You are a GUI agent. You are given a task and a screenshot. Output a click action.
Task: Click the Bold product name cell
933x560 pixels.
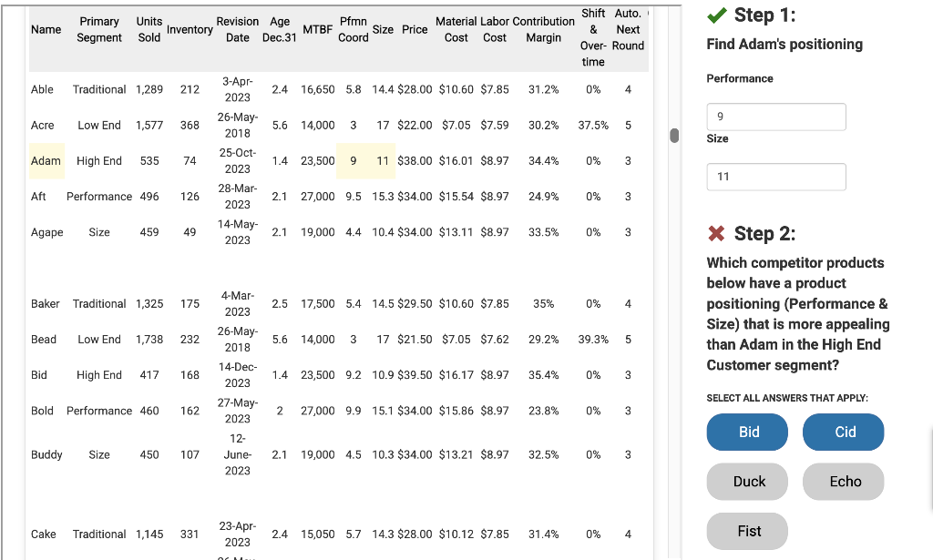click(x=42, y=411)
